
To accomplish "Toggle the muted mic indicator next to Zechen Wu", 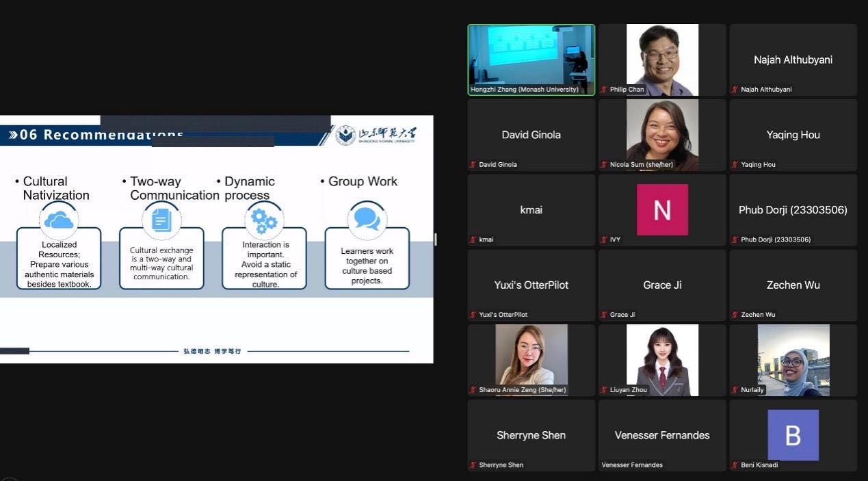I will point(735,315).
